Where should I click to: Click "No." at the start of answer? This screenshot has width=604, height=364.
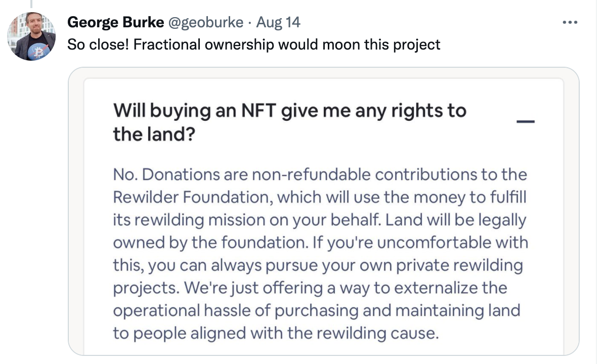(x=125, y=174)
